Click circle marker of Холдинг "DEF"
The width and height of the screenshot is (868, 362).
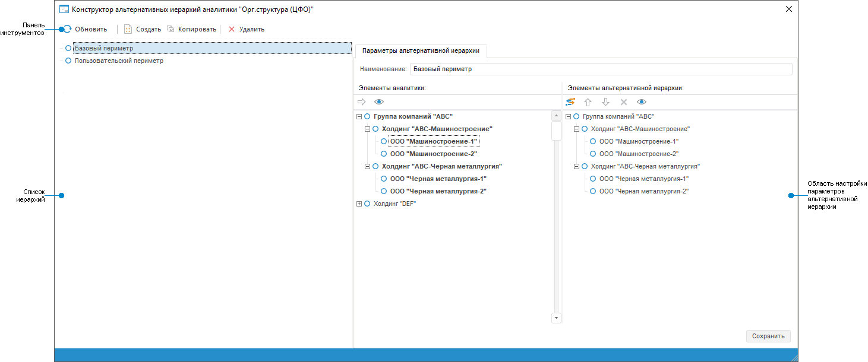[367, 204]
